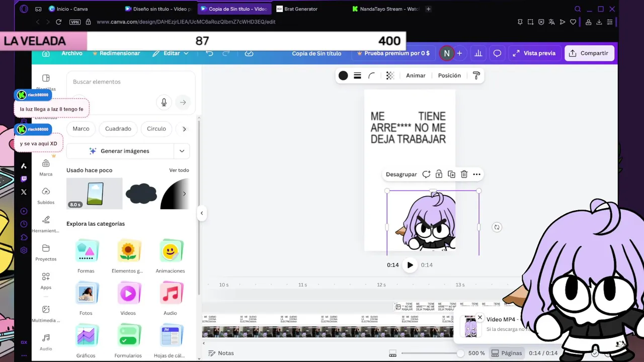Submit search with the arrow button

point(183,102)
